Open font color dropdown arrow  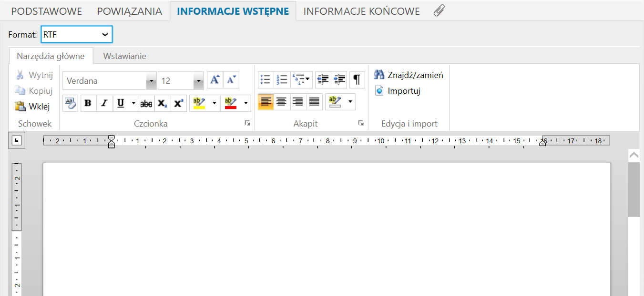246,103
